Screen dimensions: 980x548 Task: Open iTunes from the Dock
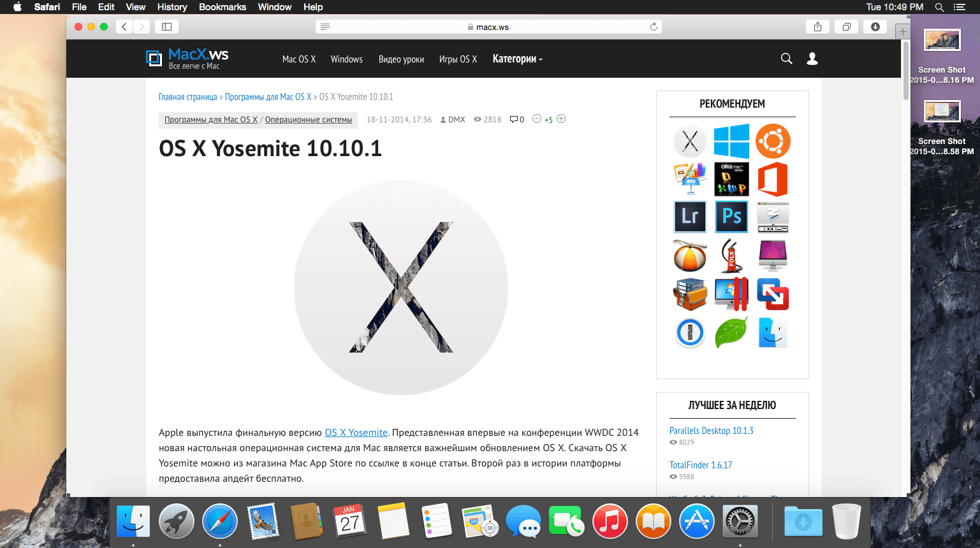[610, 521]
